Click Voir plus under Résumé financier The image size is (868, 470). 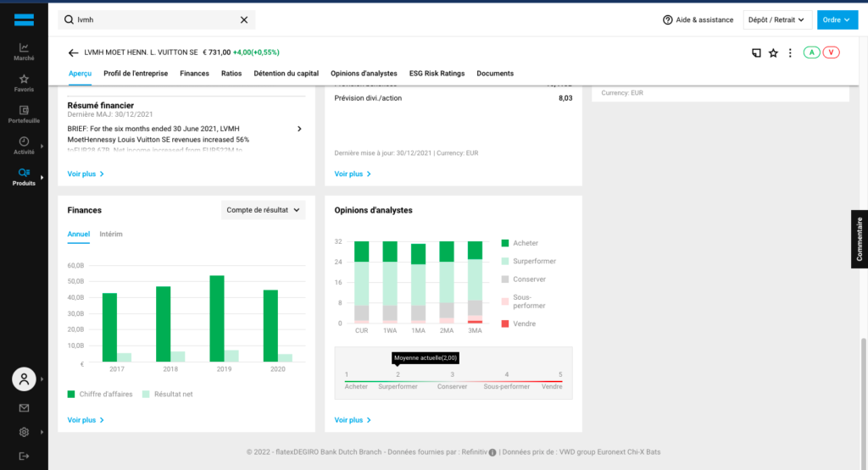(86, 174)
